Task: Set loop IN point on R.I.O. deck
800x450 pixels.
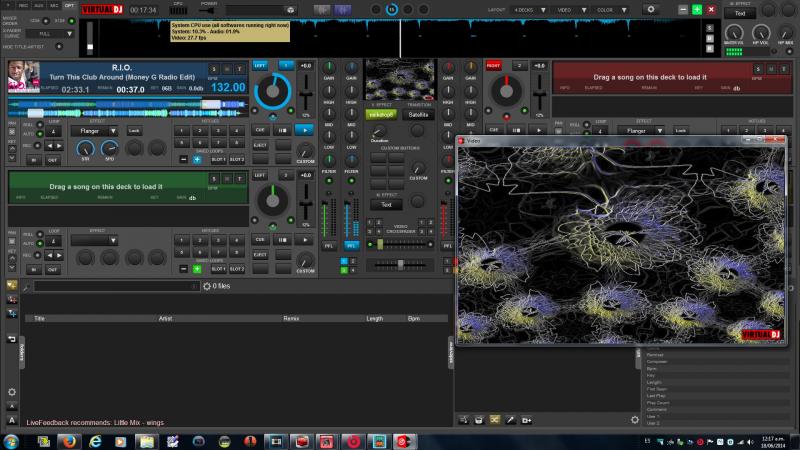Action: pos(34,160)
